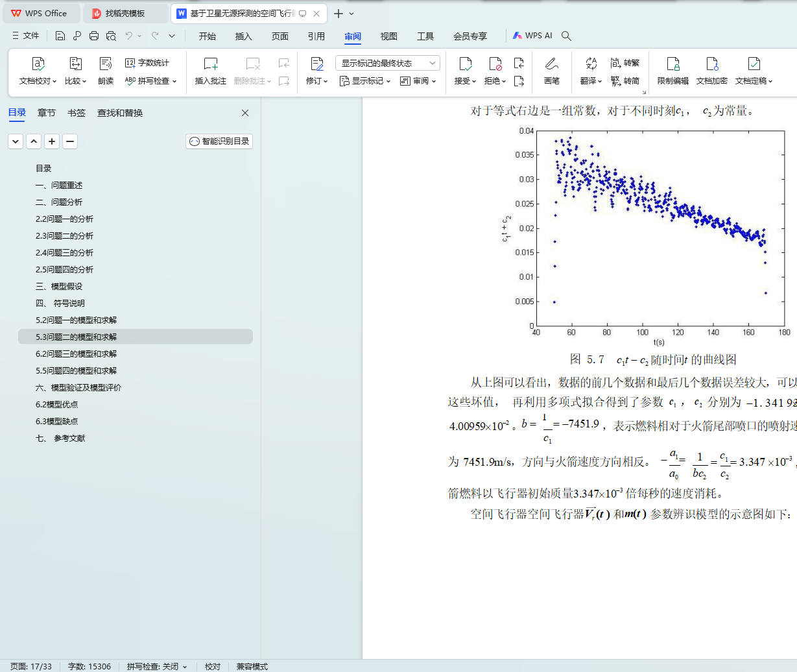Expand the Accept (接受) dropdown arrow
797x672 pixels.
point(474,82)
